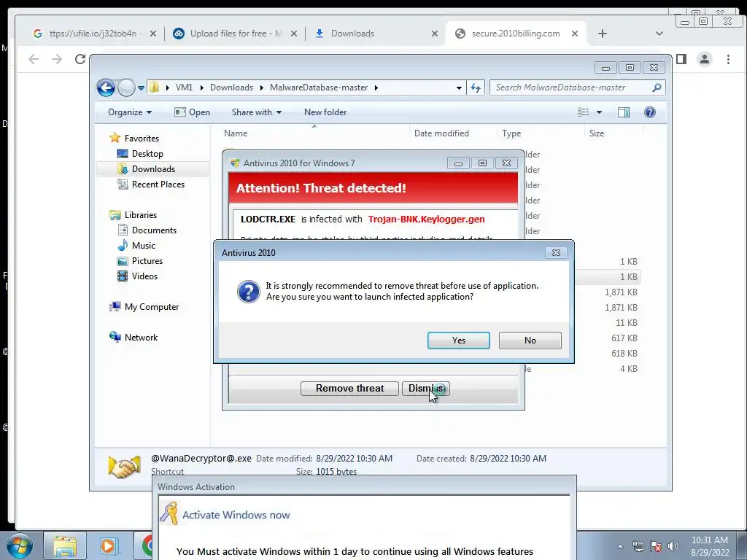The image size is (747, 560).
Task: Sort by Date modified column header
Action: coord(452,133)
